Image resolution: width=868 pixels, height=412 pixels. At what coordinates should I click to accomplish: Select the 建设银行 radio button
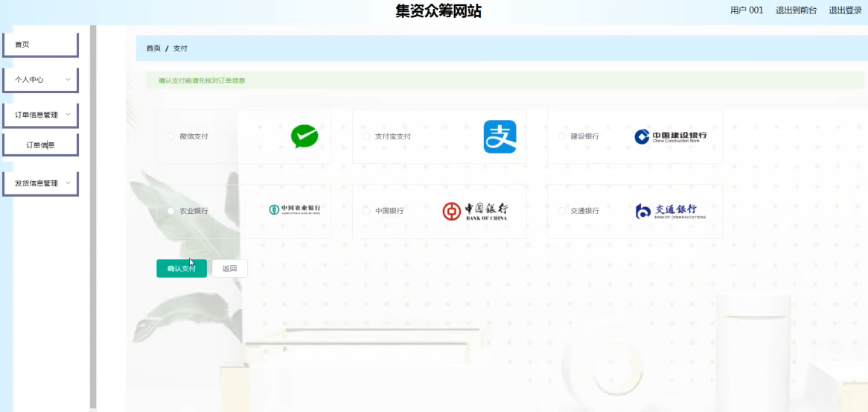point(562,136)
